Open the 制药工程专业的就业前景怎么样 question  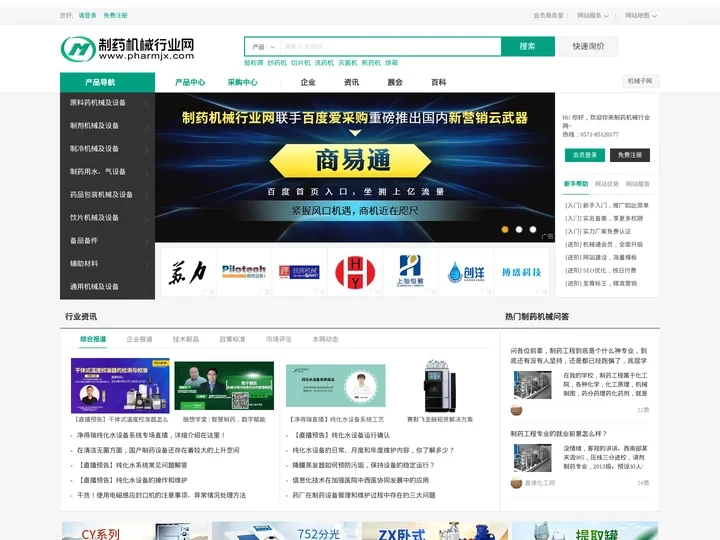click(x=559, y=433)
